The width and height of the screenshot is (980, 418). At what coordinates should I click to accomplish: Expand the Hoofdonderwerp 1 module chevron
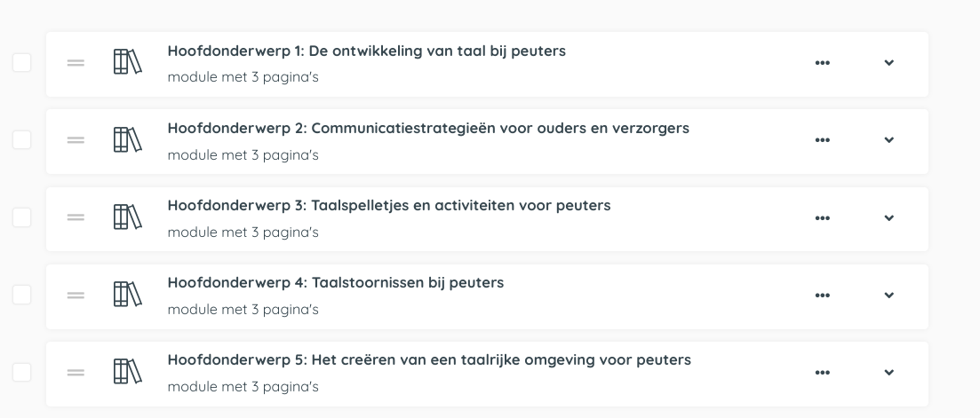888,63
